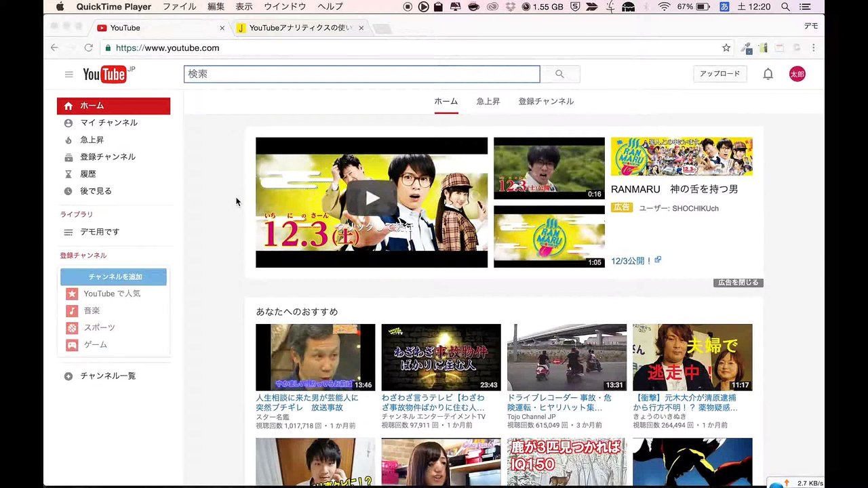Click the Japanese input あ indicator
This screenshot has width=868, height=488.
coord(724,7)
